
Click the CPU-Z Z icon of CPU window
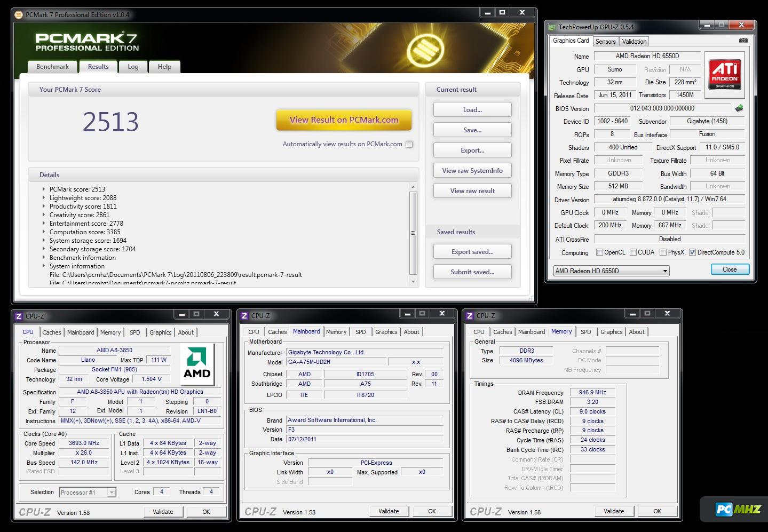point(19,316)
